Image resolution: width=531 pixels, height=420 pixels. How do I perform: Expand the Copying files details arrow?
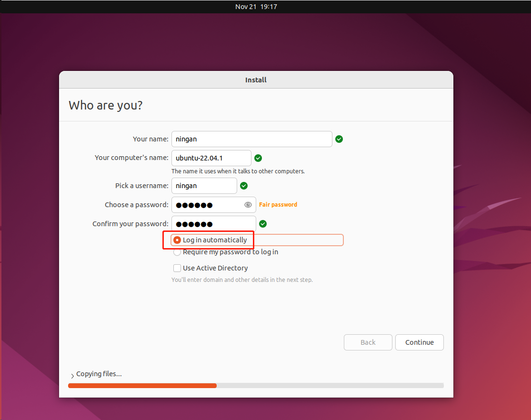[72, 376]
